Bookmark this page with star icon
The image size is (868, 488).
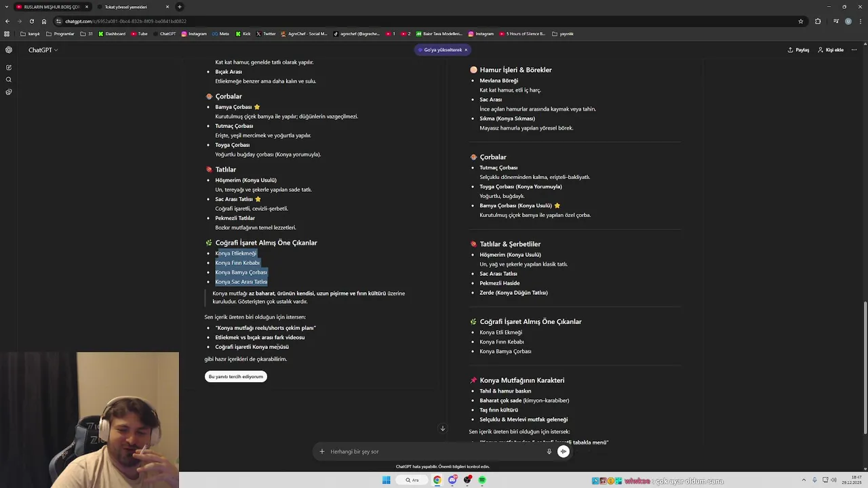point(801,21)
